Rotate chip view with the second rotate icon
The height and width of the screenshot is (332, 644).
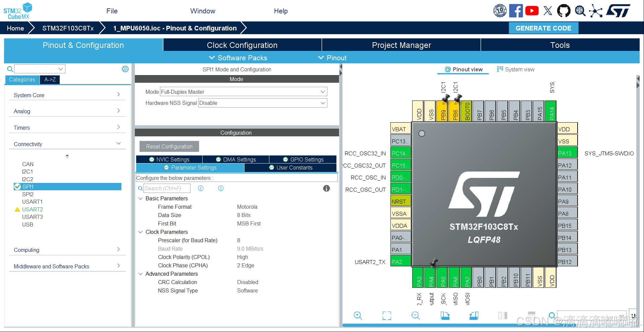[x=474, y=316]
